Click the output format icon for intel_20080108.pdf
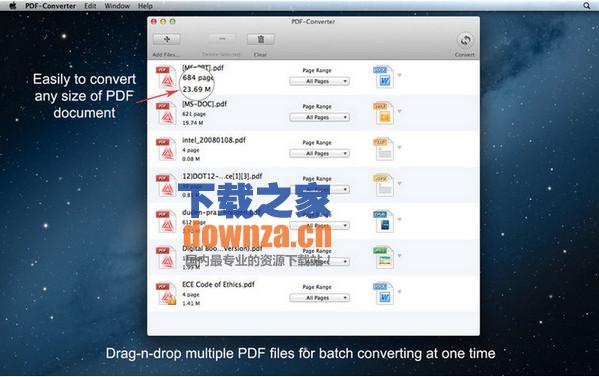Screen dimensions: 599x377 tap(383, 149)
